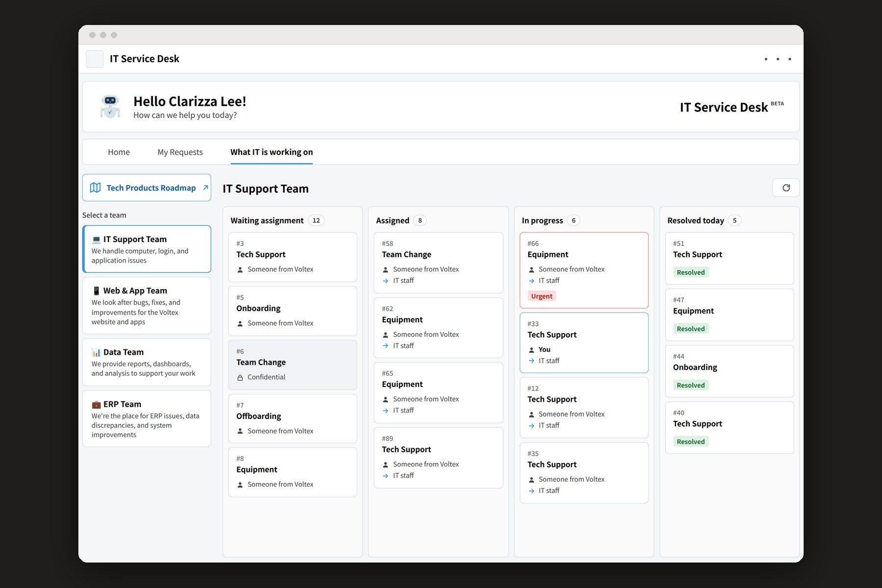Screen dimensions: 882x588
Task: Click the Assigned count badge 8
Action: (x=420, y=220)
